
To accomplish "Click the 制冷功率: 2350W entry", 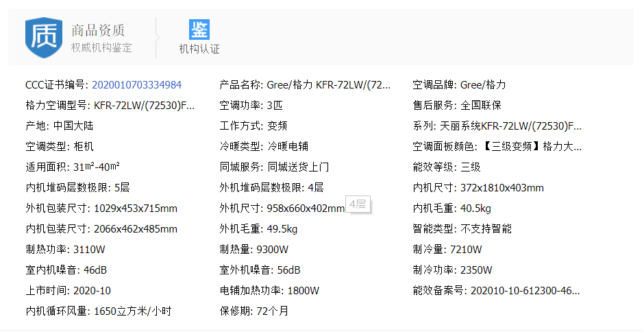I will click(453, 270).
